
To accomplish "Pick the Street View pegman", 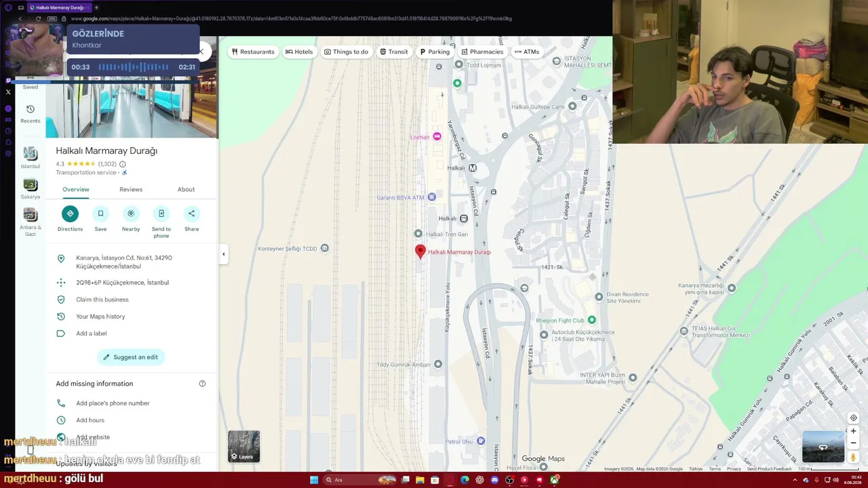I will (854, 457).
